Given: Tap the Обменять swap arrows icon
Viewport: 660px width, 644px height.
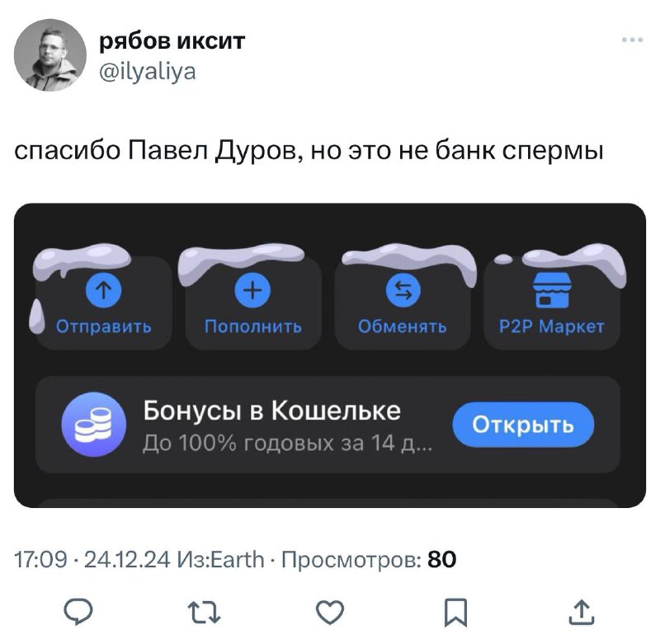Looking at the screenshot, I should [x=403, y=290].
